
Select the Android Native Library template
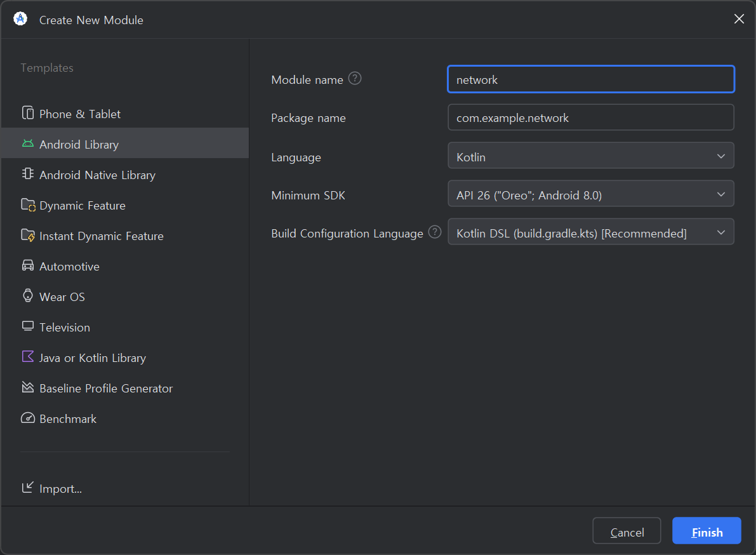click(125, 175)
